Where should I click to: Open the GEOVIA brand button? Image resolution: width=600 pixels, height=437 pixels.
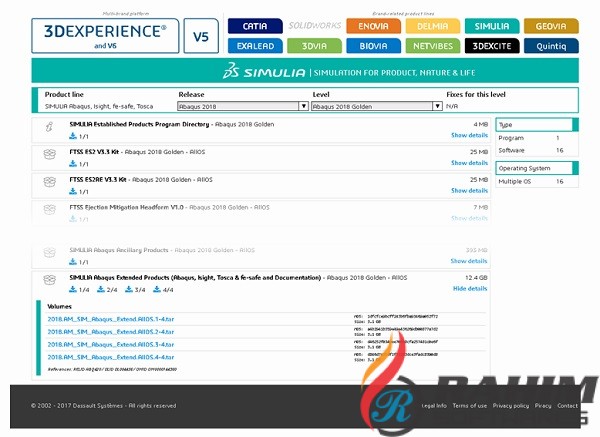point(551,26)
